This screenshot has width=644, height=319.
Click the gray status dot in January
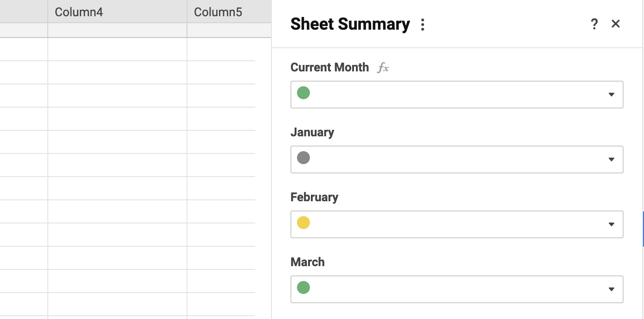click(303, 158)
